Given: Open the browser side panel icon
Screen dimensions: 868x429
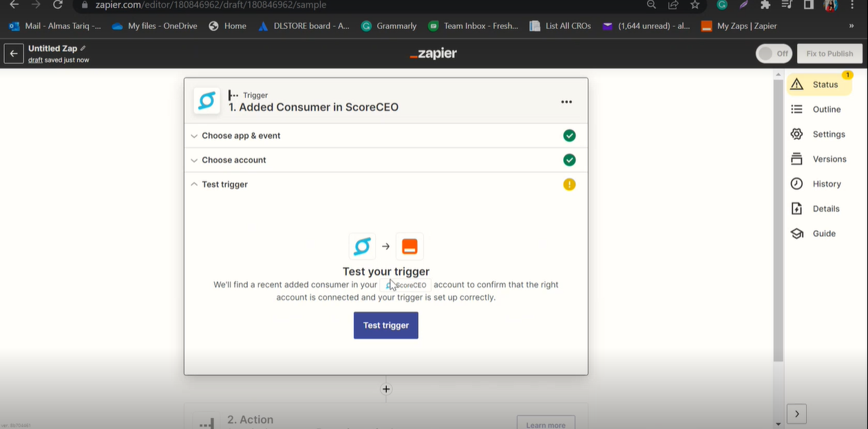Looking at the screenshot, I should [809, 5].
